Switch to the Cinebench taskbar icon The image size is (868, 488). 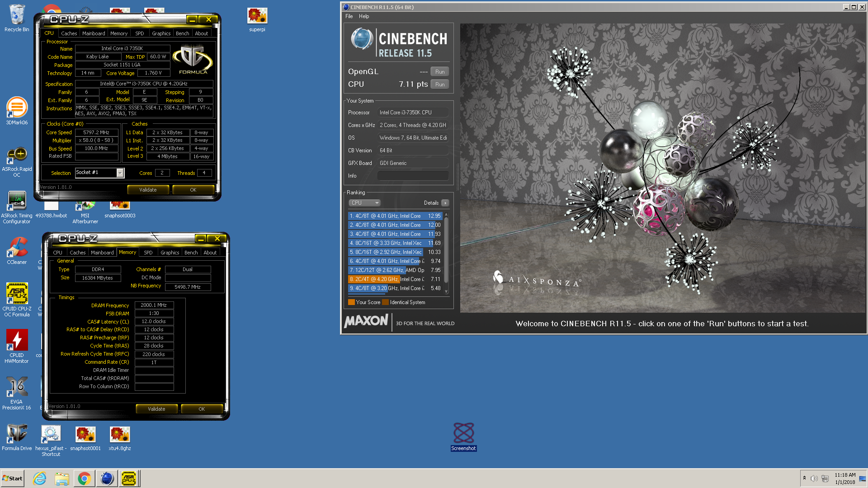[107, 479]
